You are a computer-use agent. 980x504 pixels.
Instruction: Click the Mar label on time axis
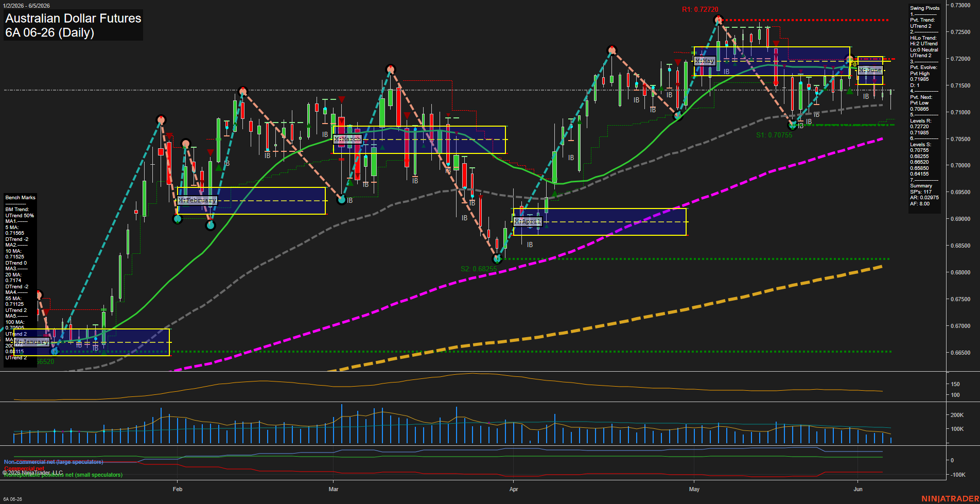334,489
